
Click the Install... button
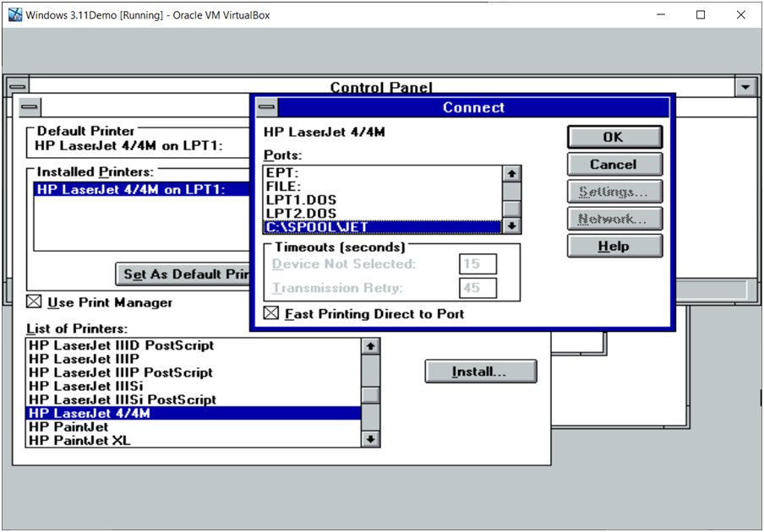pyautogui.click(x=480, y=372)
